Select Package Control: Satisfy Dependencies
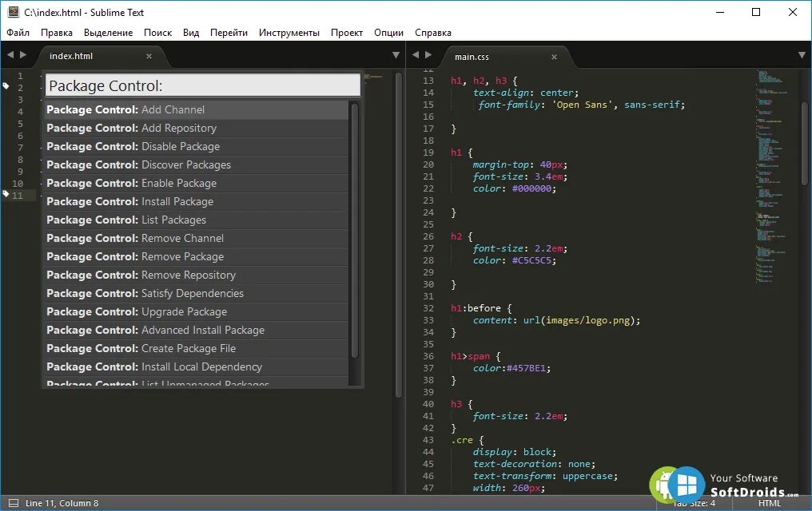 pos(197,293)
